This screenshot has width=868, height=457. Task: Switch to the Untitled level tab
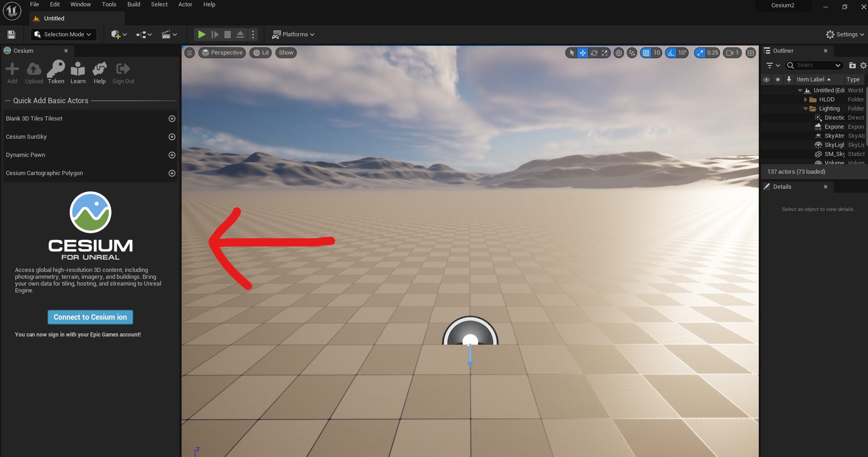[x=53, y=18]
